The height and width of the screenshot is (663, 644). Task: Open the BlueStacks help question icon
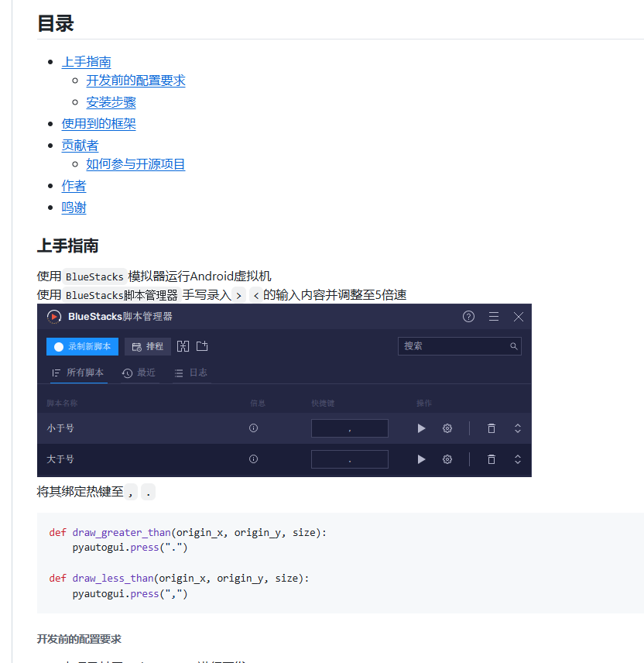pyautogui.click(x=468, y=317)
